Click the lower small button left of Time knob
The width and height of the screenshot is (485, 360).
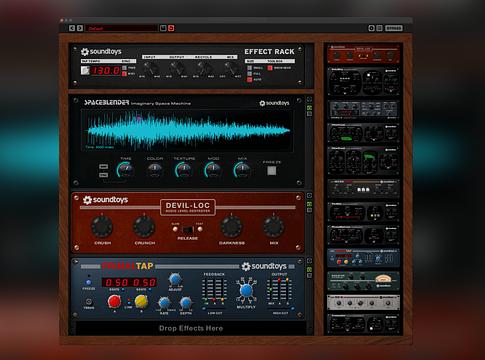click(x=103, y=175)
